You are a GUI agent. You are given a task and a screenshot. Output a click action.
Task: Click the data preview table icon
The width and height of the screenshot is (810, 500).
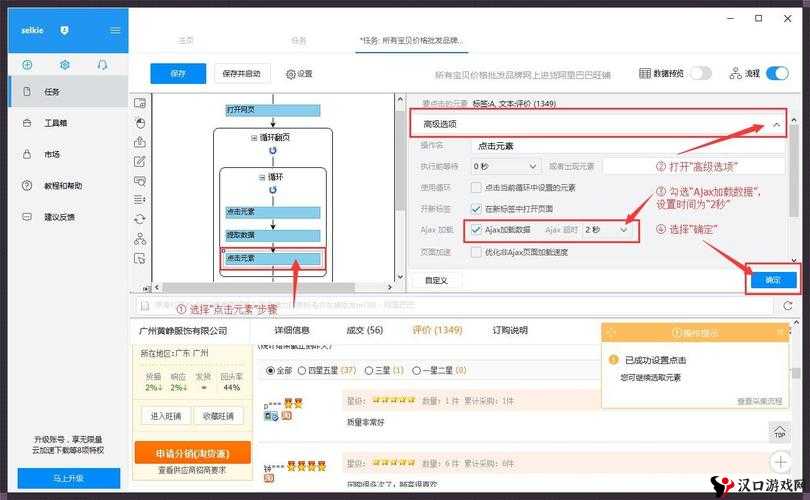645,73
